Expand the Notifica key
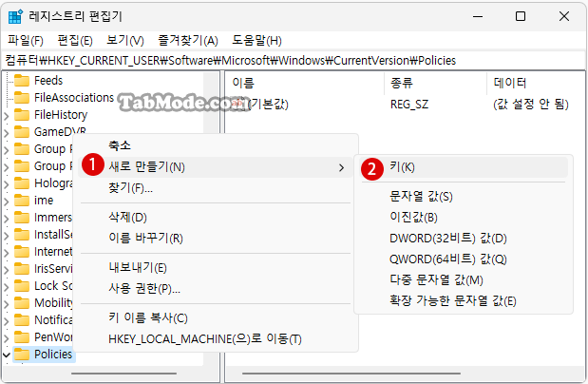 point(7,321)
